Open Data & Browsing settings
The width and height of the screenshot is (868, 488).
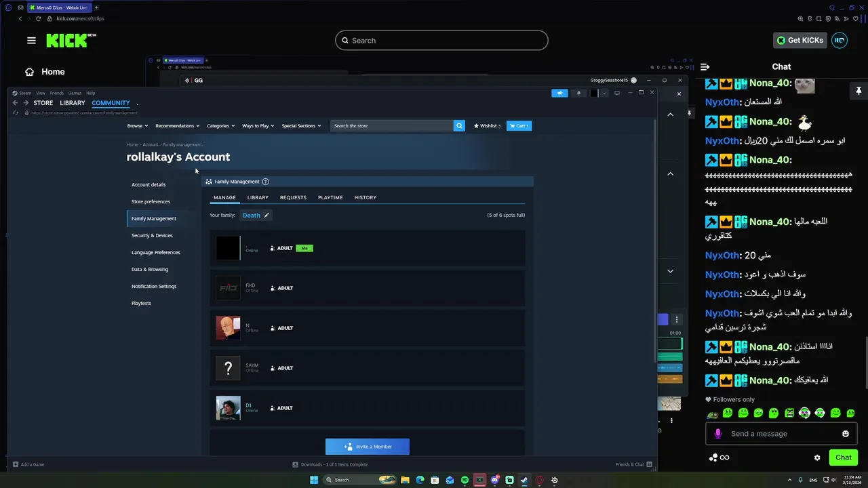(x=149, y=269)
